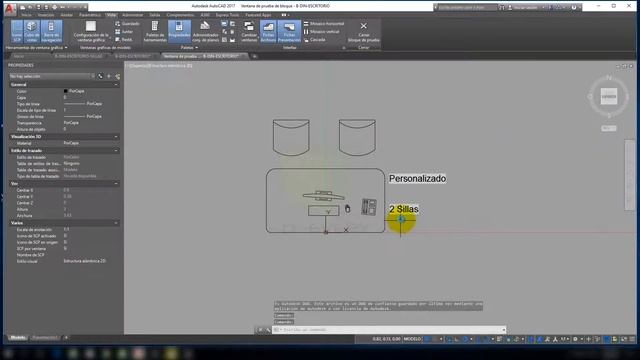The image size is (640, 360).
Task: Toggle the Cubo de vistas button
Action: pyautogui.click(x=32, y=31)
